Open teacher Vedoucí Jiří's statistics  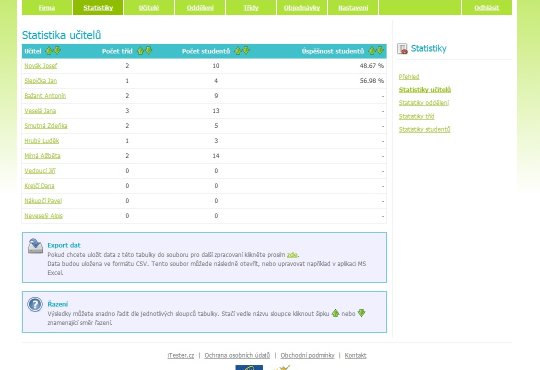(40, 171)
